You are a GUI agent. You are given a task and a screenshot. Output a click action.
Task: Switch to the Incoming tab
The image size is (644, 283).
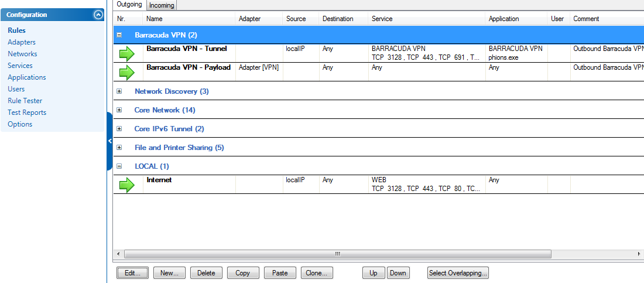click(162, 5)
